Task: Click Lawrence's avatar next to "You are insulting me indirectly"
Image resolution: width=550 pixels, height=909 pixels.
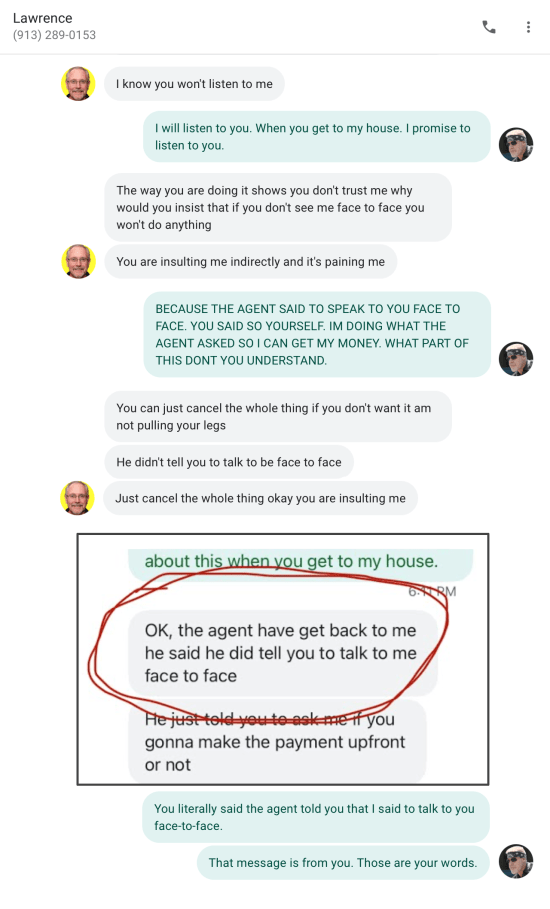Action: coord(78,261)
